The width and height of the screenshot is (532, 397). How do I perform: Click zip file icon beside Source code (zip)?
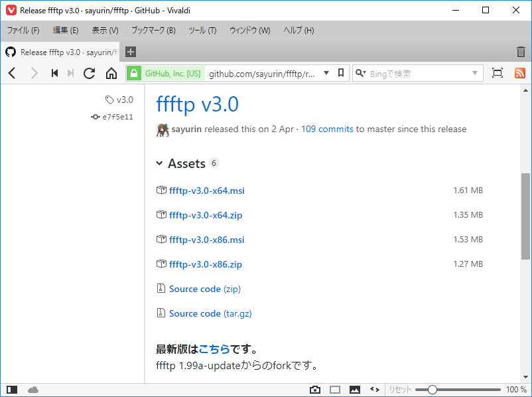(161, 288)
